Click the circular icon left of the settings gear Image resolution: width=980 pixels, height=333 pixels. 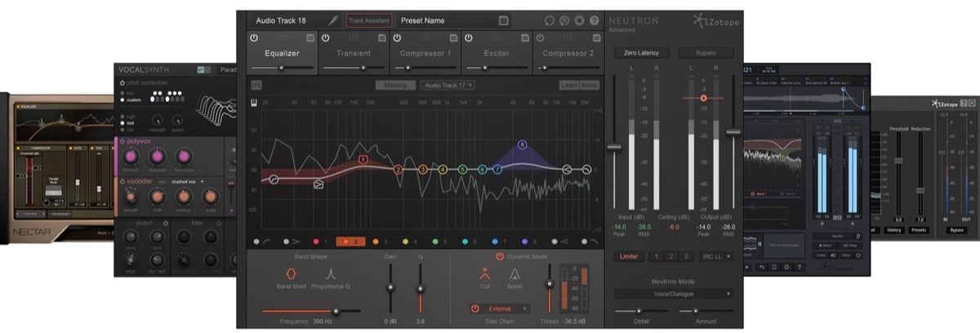click(564, 20)
